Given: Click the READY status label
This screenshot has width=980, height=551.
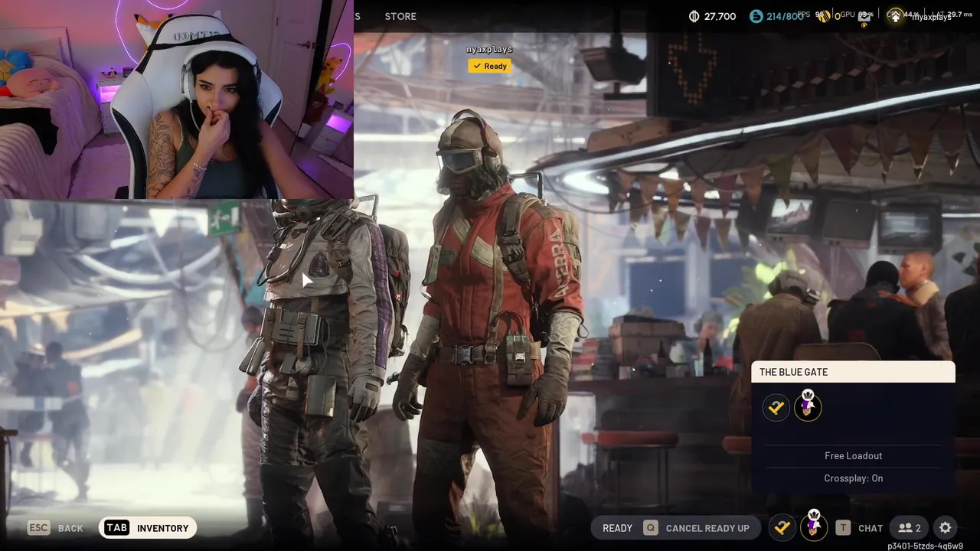Looking at the screenshot, I should pos(617,528).
